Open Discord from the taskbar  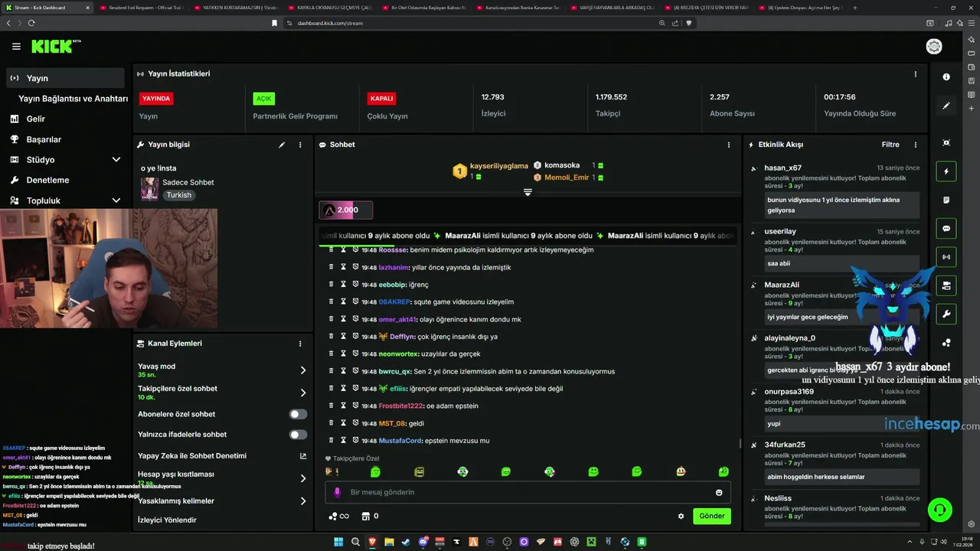[423, 542]
